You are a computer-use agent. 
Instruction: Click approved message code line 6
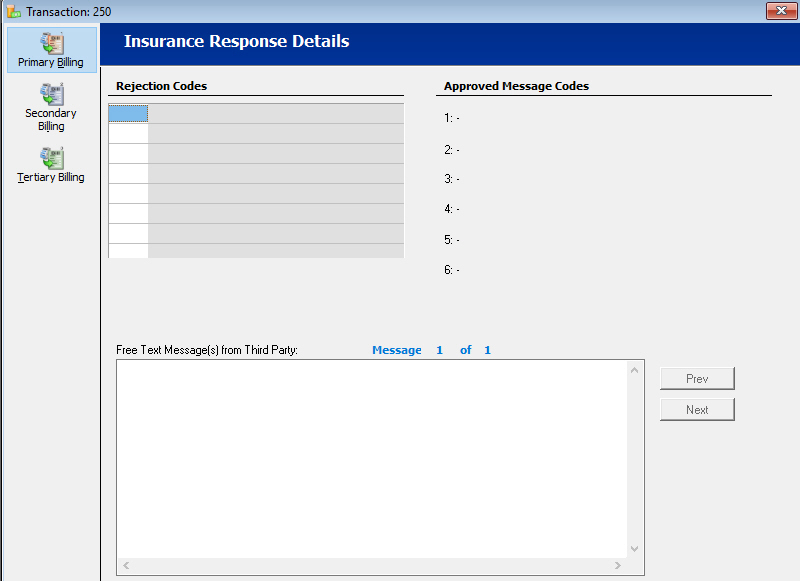pos(452,270)
